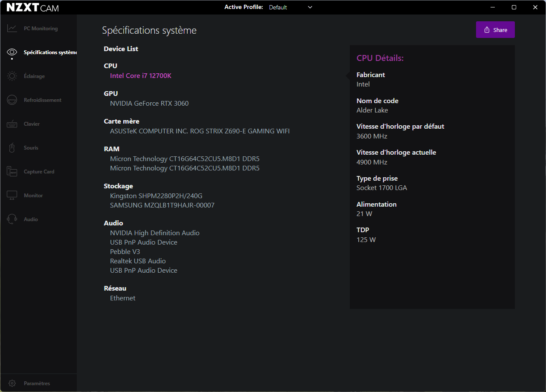Click the CPU Détails heading

pos(380,58)
